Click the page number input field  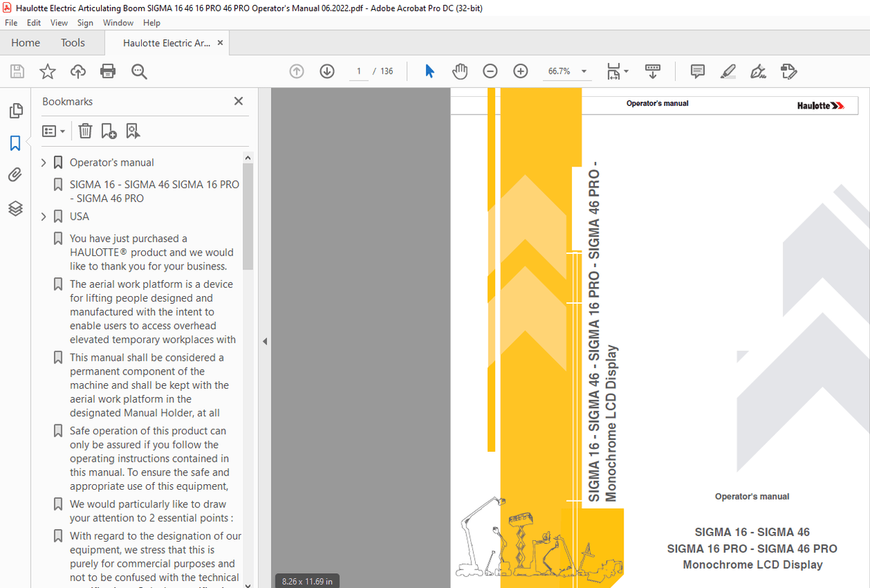coord(359,72)
